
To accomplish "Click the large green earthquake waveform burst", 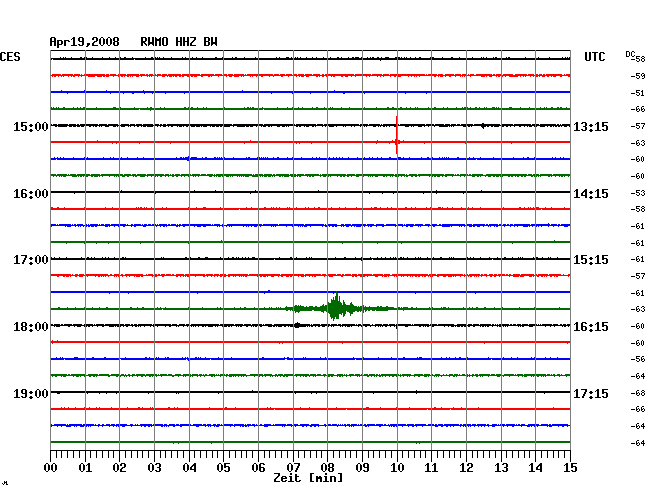I will point(337,308).
